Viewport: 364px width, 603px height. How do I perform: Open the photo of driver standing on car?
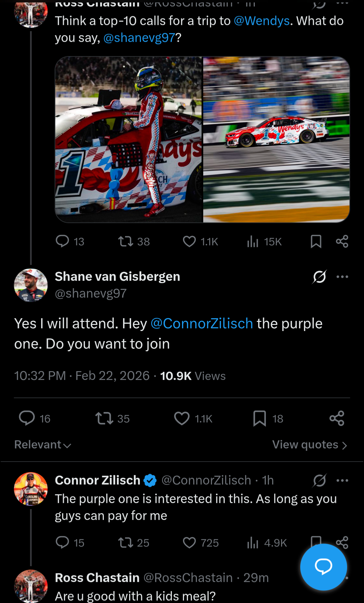[128, 139]
